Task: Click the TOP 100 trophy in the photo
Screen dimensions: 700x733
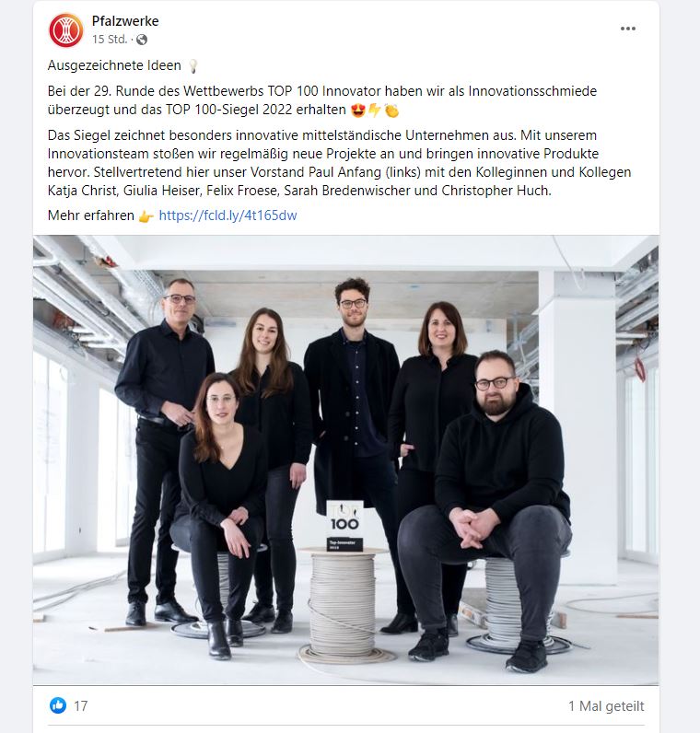Action: [x=344, y=526]
